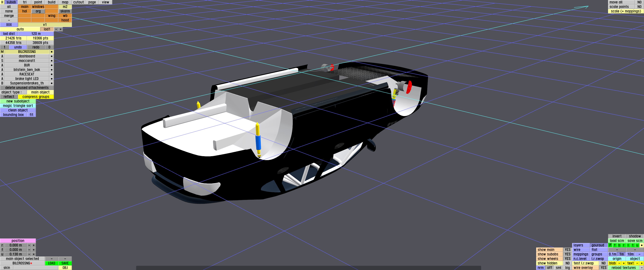Toggle show wheels YES value
The height and width of the screenshot is (270, 644).
point(567,259)
